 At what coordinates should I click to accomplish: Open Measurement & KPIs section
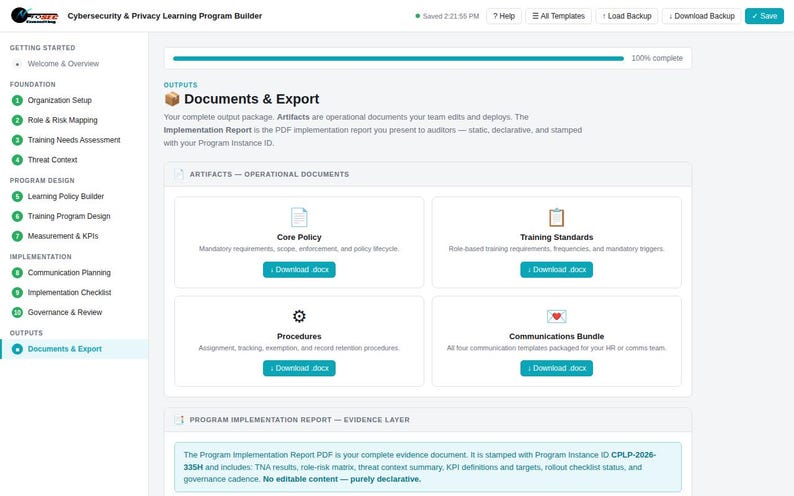74,236
